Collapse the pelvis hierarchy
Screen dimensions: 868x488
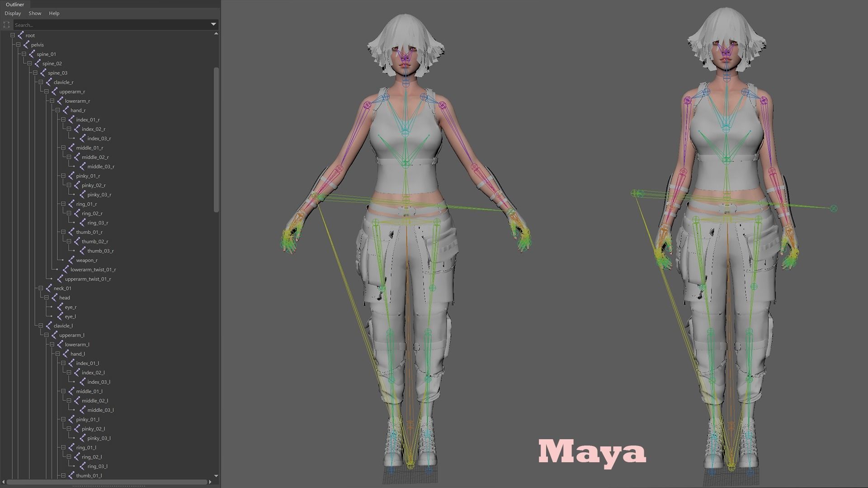[18, 45]
